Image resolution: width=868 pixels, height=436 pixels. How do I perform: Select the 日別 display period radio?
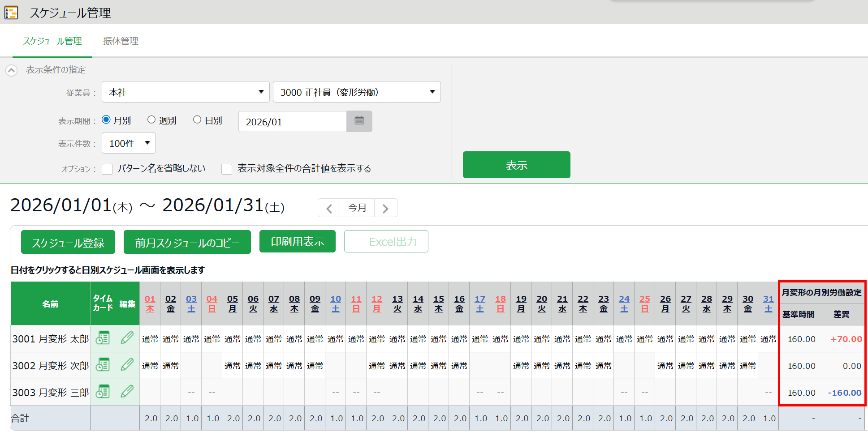coord(197,120)
